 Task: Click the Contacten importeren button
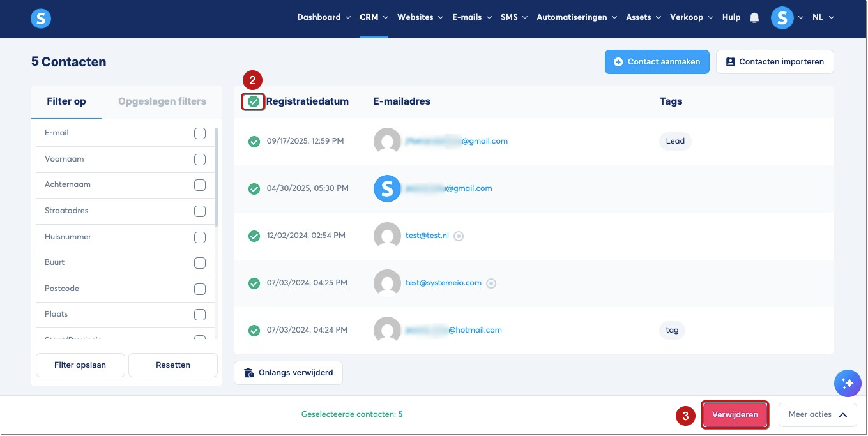(x=775, y=62)
